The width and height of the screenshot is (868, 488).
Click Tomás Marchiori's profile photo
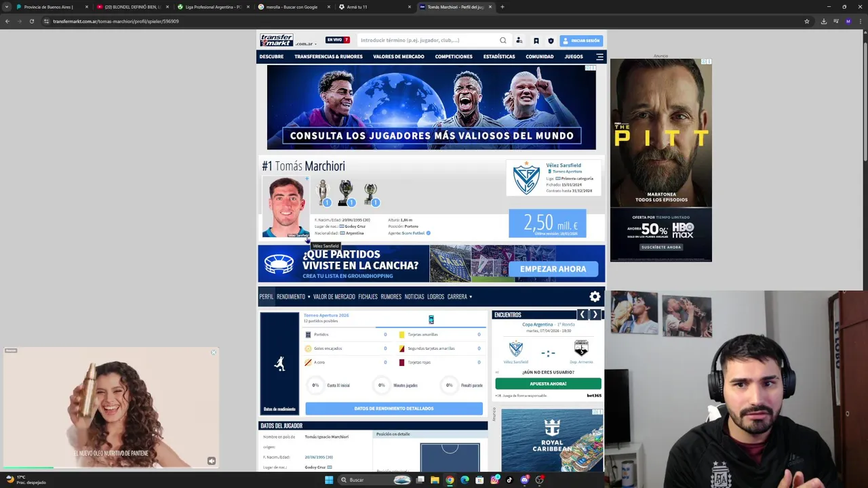coord(285,207)
